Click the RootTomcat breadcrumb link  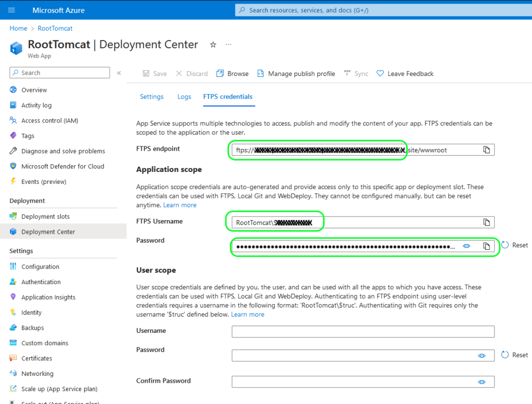pos(55,29)
